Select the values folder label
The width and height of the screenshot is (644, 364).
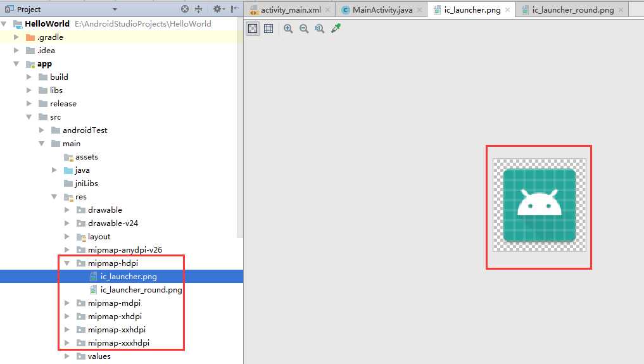pos(99,356)
